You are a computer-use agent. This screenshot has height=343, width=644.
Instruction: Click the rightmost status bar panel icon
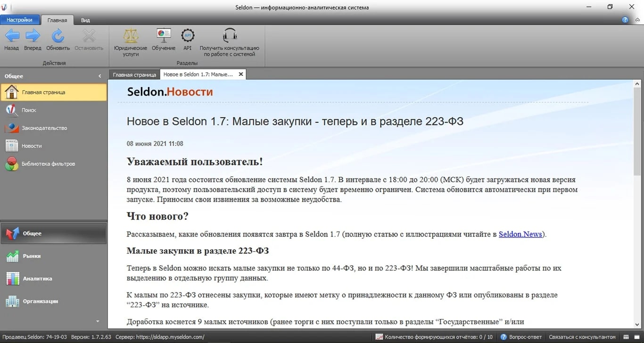[636, 337]
